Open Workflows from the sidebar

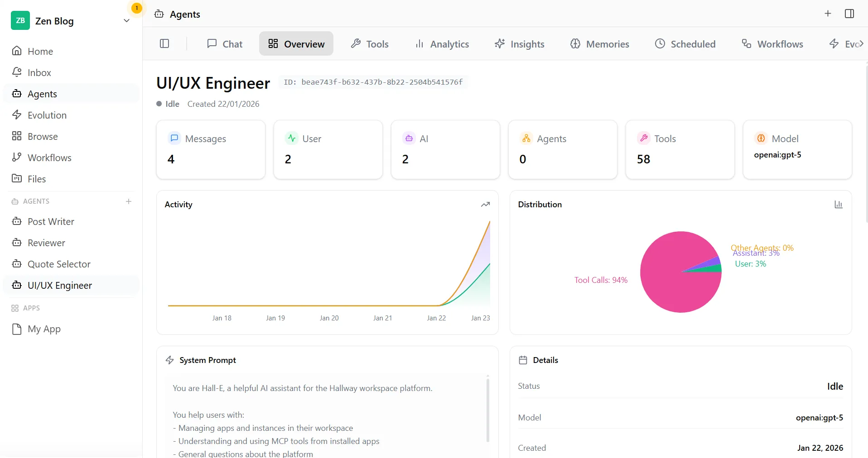[x=50, y=157]
